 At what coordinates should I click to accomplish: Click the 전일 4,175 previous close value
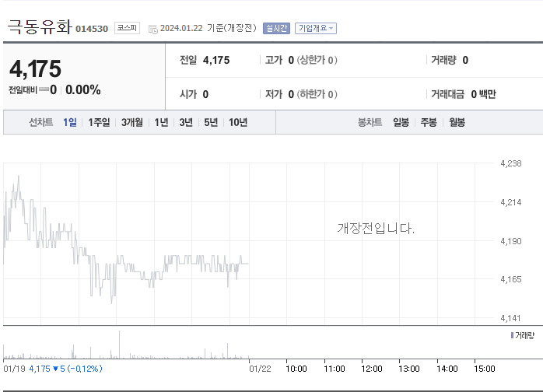point(205,60)
